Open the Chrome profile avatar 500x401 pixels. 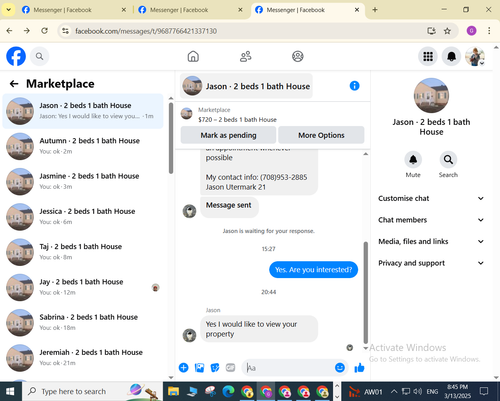(x=471, y=31)
